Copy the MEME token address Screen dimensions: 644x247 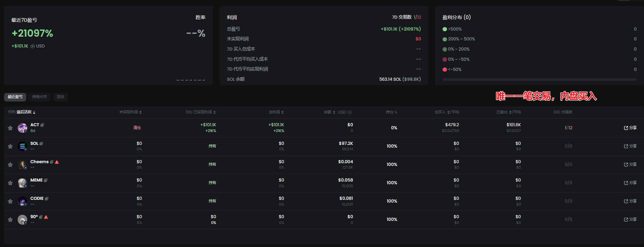pos(46,180)
